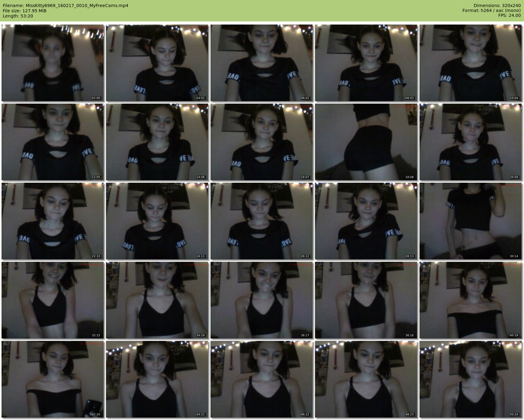Select the "FPS: 24.00" text
This screenshot has width=524, height=420.
(x=509, y=16)
